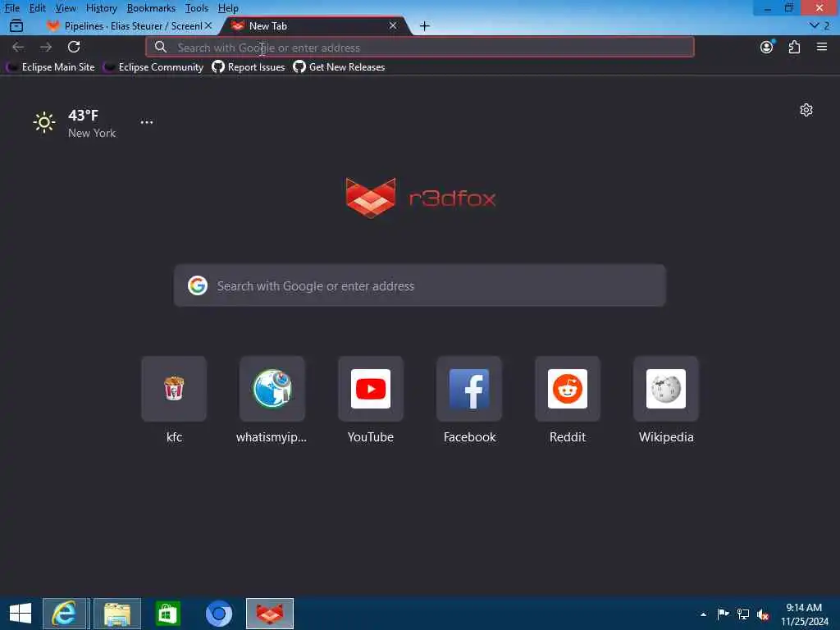This screenshot has height=630, width=840.
Task: Launch Internet Explorer from taskbar
Action: pos(64,614)
